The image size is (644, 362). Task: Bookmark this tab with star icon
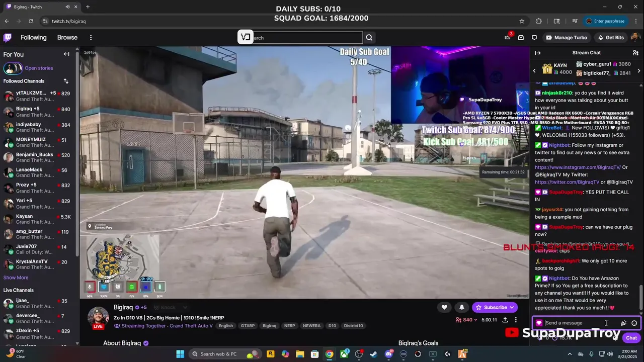click(522, 21)
